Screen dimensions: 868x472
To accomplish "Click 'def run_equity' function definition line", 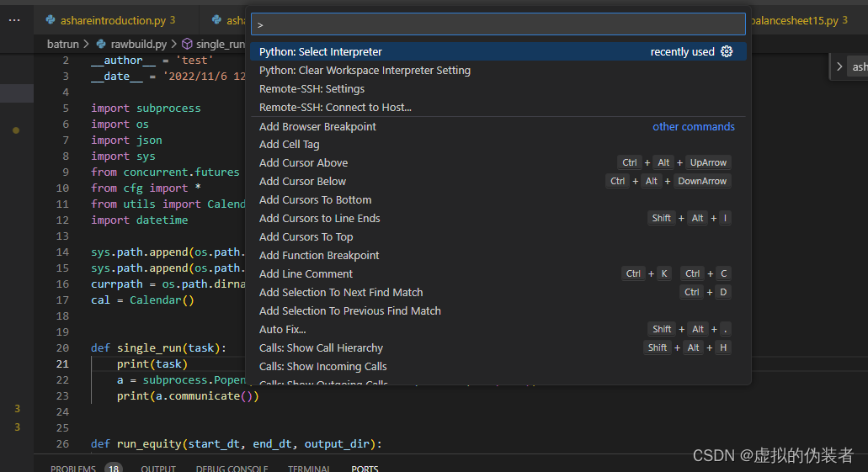I will 237,443.
